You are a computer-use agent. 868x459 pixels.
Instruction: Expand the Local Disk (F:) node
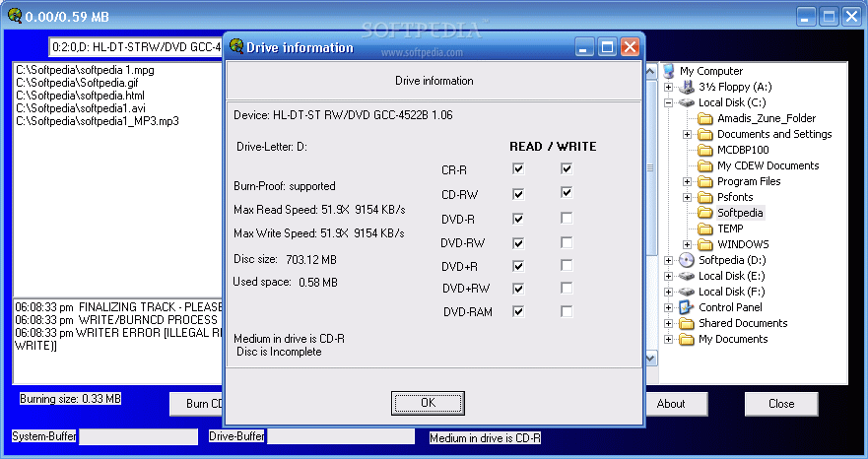(669, 292)
